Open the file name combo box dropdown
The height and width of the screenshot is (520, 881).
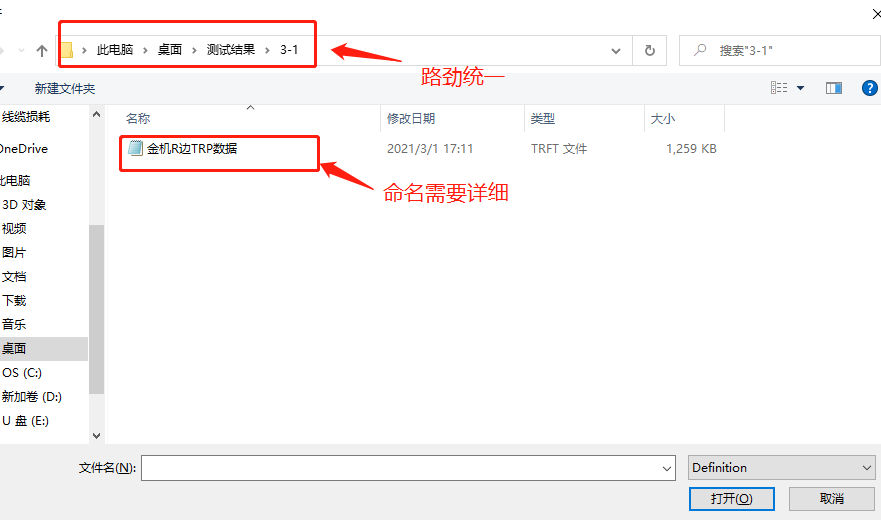click(x=667, y=468)
